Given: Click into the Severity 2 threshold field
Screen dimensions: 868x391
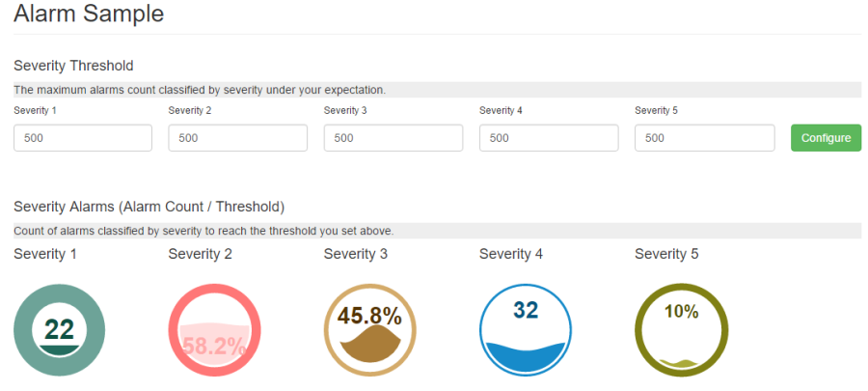Looking at the screenshot, I should (x=237, y=138).
